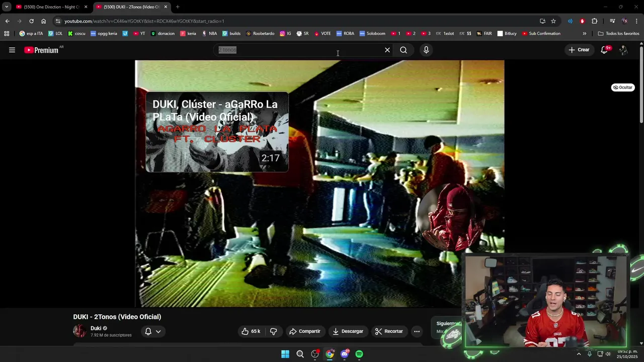644x362 pixels.
Task: Open Windows taskbar search
Action: pos(300,354)
